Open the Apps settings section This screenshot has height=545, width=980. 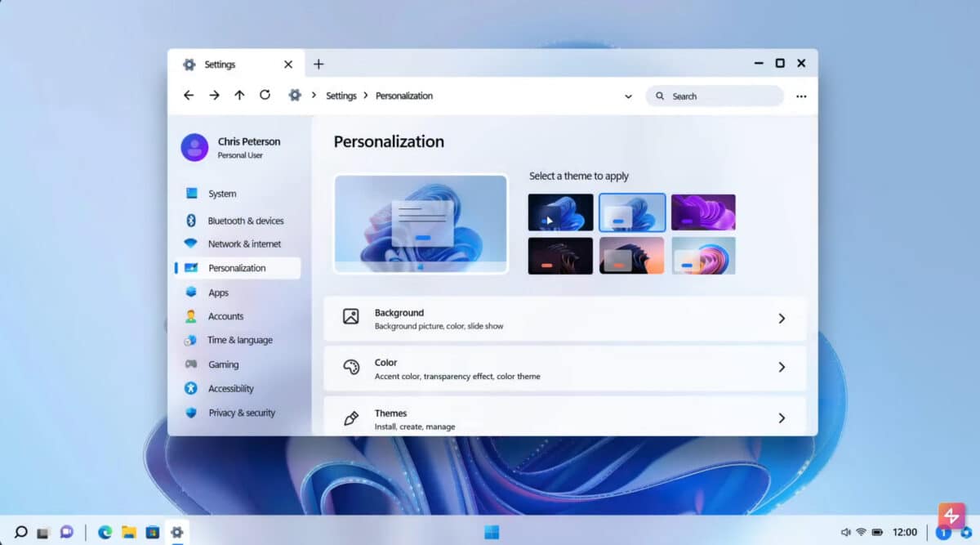click(218, 292)
